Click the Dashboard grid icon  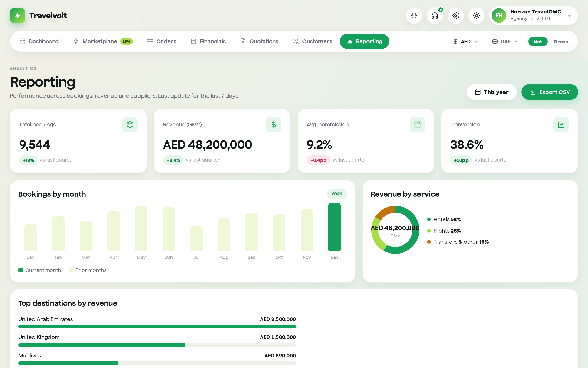point(22,41)
